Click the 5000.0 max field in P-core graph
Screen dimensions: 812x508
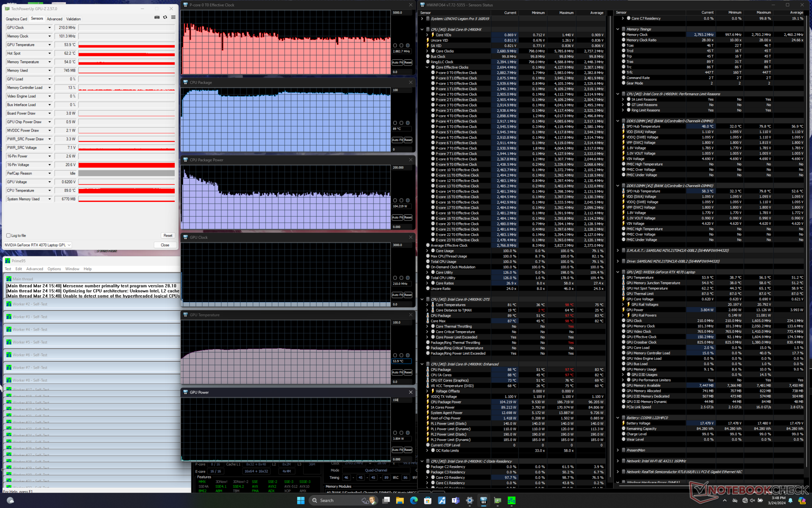click(401, 13)
